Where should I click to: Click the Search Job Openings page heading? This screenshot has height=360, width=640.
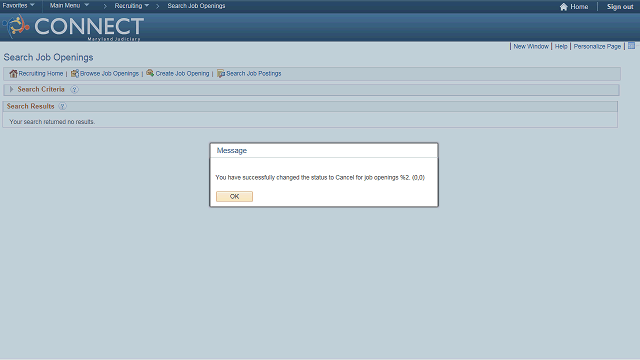tap(48, 57)
